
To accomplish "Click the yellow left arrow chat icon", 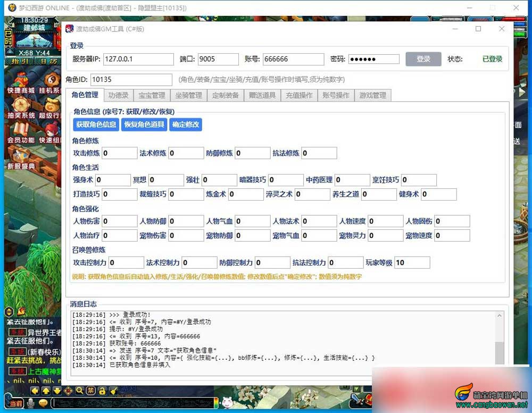I will 35,391.
